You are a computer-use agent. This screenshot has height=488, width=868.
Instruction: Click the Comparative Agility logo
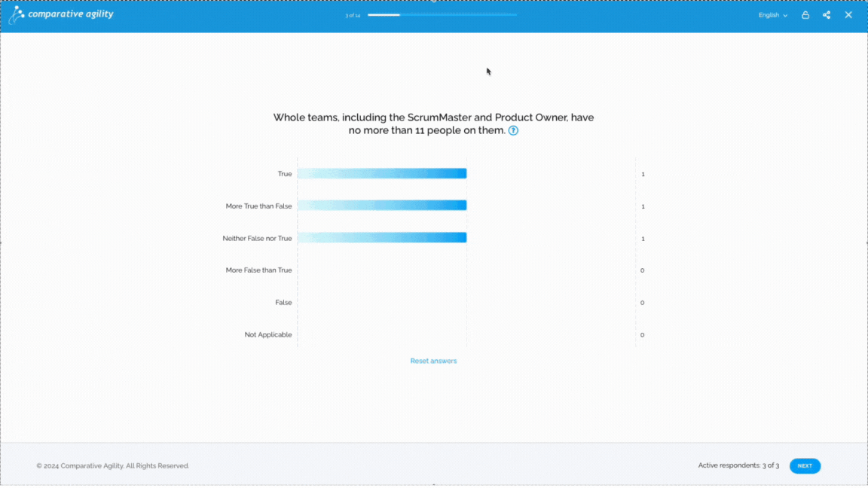click(62, 14)
